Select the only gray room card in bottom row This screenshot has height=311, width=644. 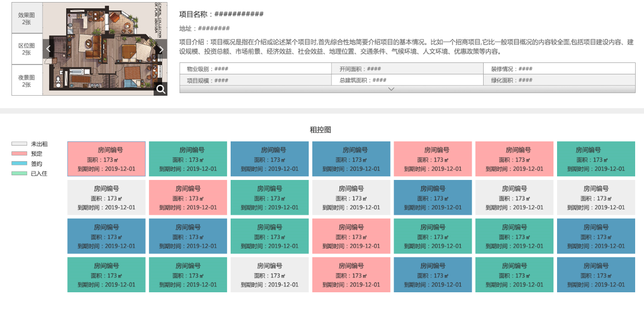coord(270,275)
